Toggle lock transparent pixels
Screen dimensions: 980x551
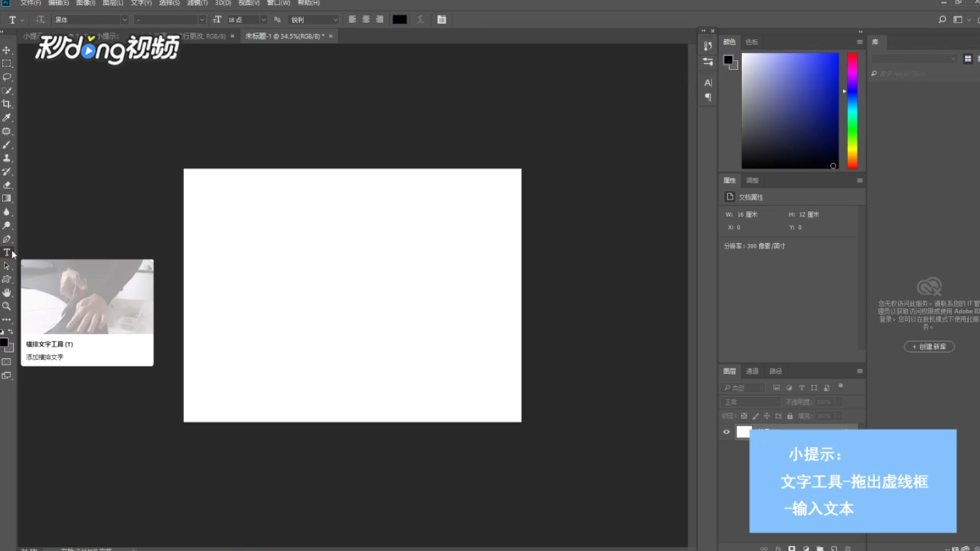tap(744, 416)
